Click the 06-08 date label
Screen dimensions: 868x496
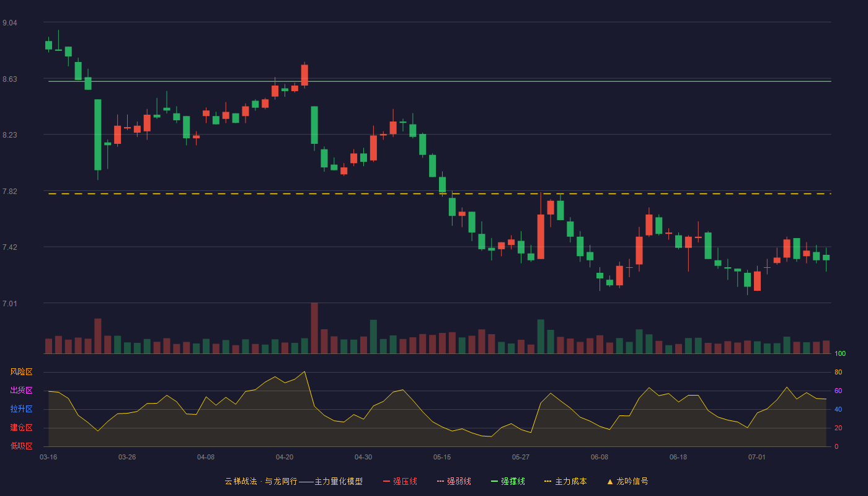pyautogui.click(x=600, y=457)
